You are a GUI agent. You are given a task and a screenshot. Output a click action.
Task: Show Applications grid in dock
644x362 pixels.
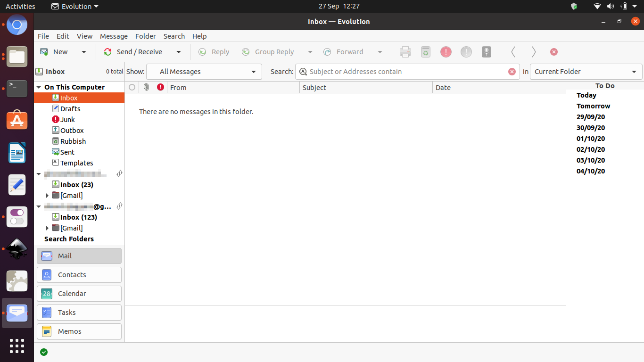pos(17,346)
